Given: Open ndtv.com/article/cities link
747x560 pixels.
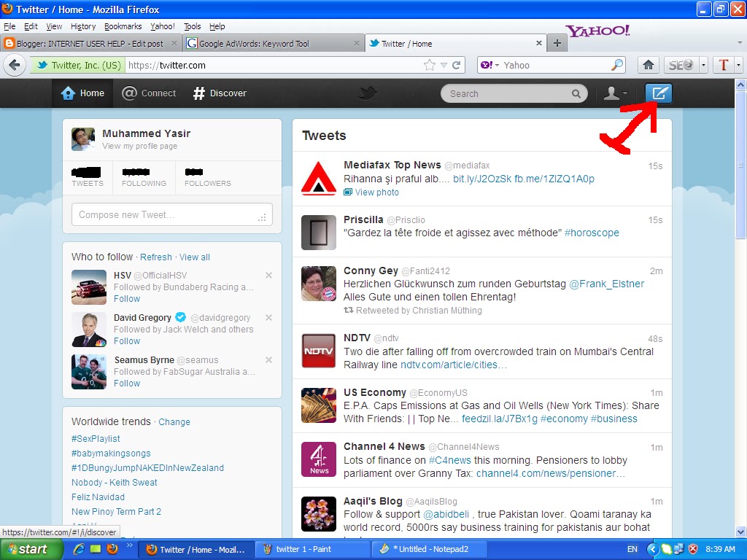Looking at the screenshot, I should (x=454, y=365).
